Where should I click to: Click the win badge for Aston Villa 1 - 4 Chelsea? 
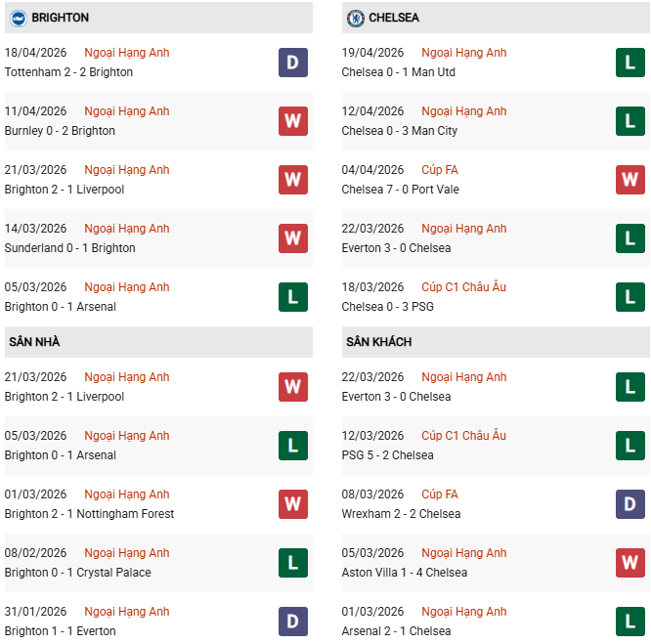(x=630, y=563)
